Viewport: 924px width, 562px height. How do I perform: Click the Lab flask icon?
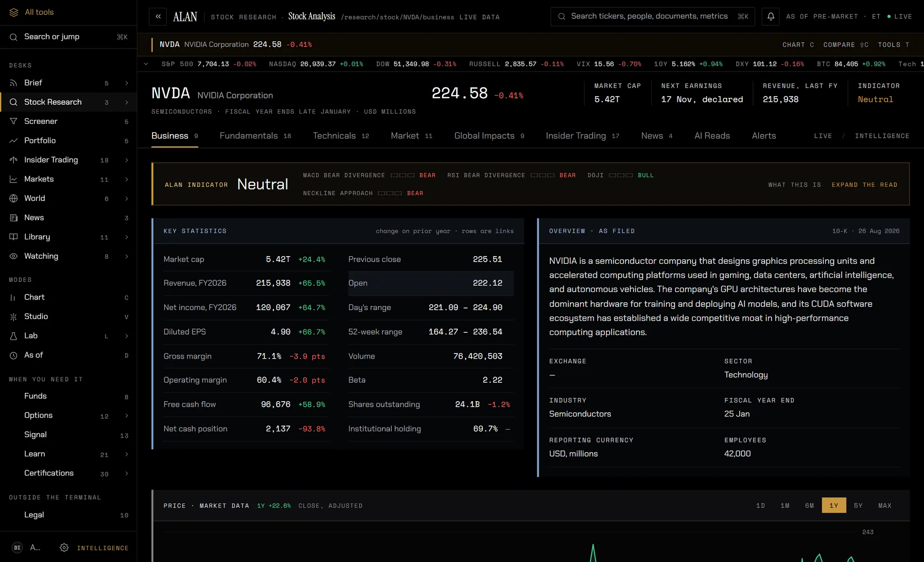pyautogui.click(x=14, y=336)
